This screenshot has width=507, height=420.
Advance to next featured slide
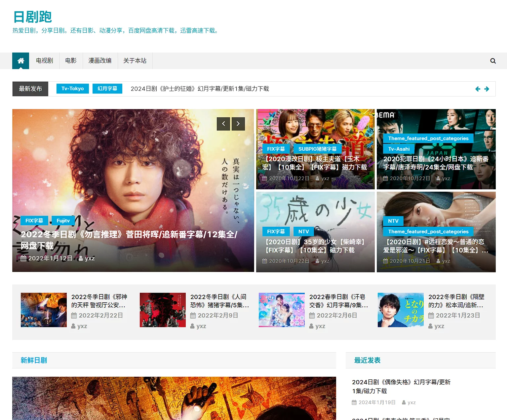(x=238, y=124)
